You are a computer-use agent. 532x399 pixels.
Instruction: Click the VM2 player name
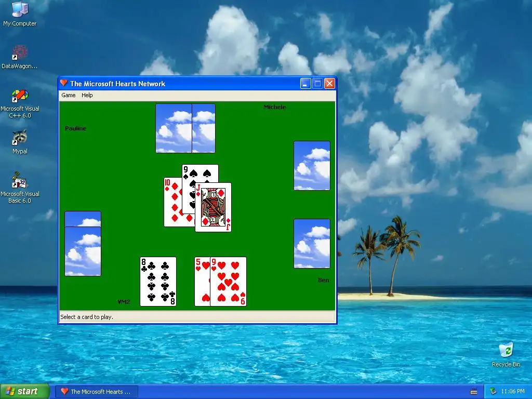point(124,302)
